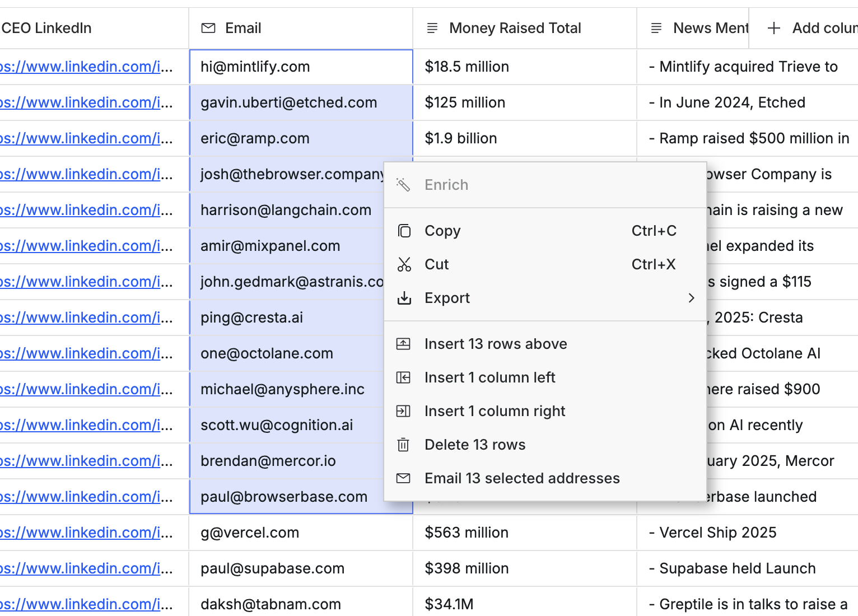Expand the Export submenu arrow
Viewport: 858px width, 616px height.
(x=691, y=298)
